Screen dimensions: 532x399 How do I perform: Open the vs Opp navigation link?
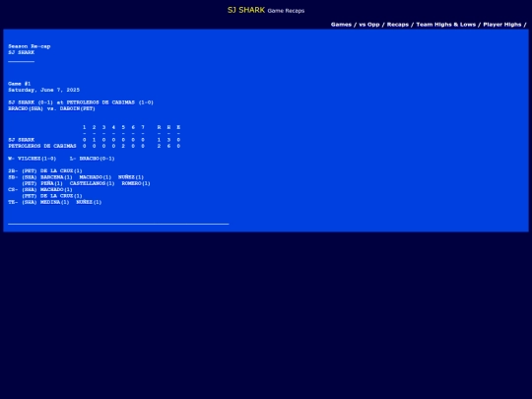click(x=369, y=25)
